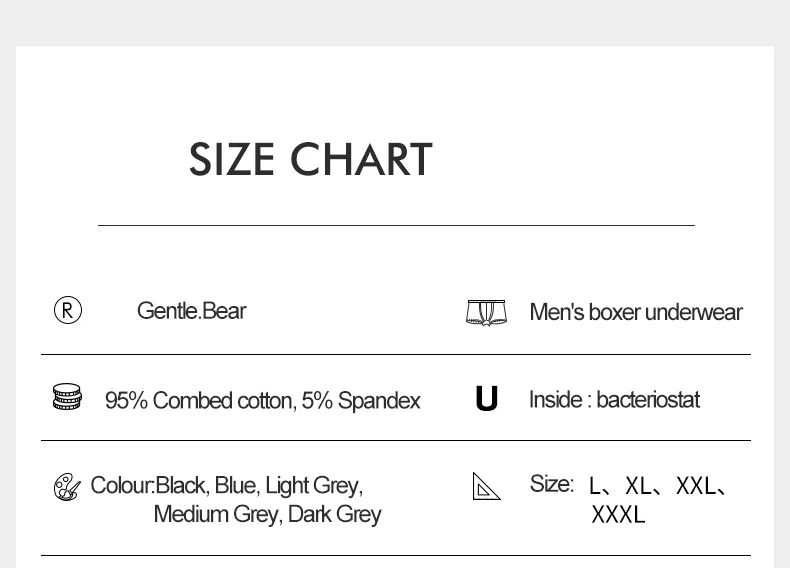Choose the XXXL size text
The image size is (790, 568).
[x=618, y=515]
